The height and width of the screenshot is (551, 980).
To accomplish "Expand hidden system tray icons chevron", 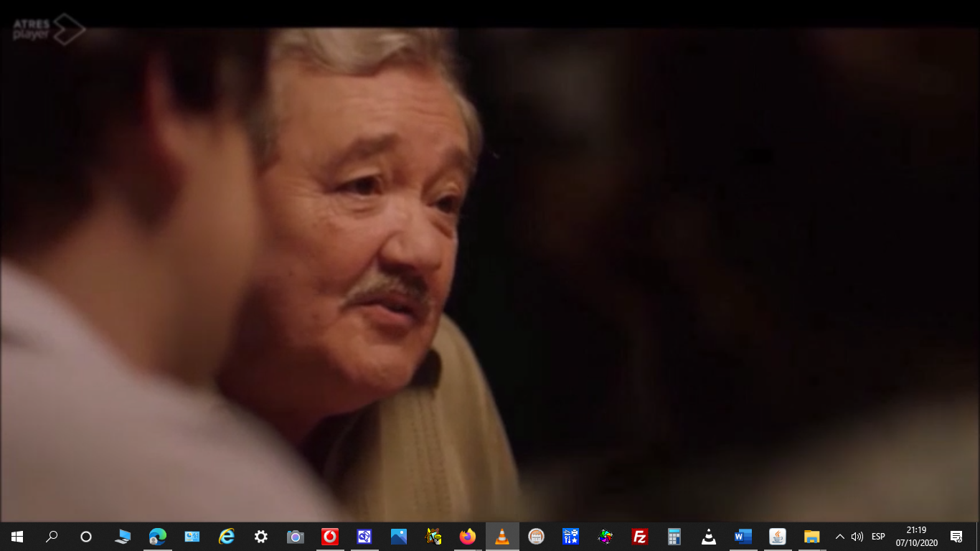I will click(840, 537).
